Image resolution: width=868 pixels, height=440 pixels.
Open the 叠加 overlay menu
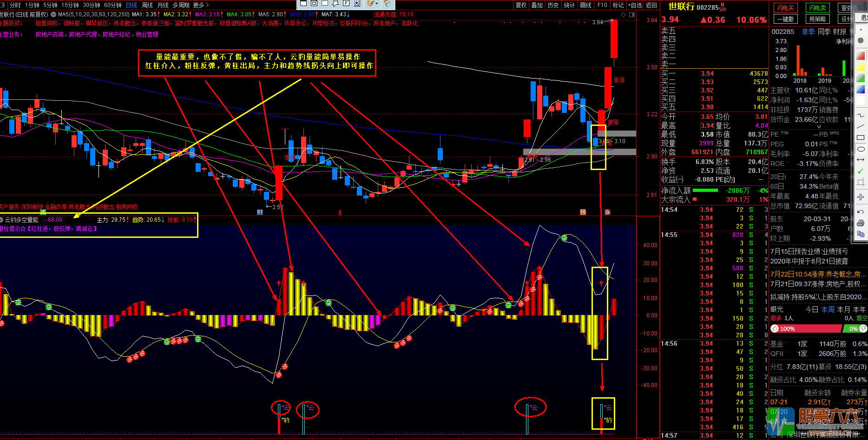pyautogui.click(x=537, y=5)
